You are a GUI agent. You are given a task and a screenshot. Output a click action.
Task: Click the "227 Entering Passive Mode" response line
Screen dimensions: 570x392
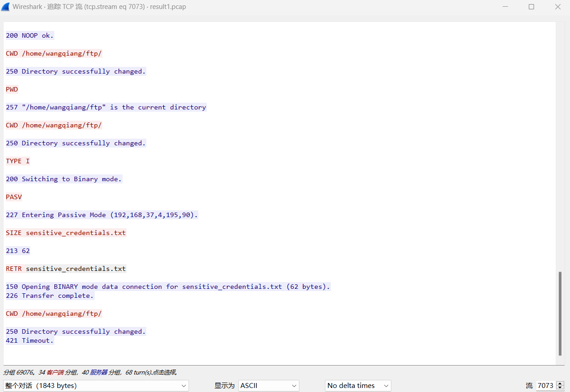point(102,215)
